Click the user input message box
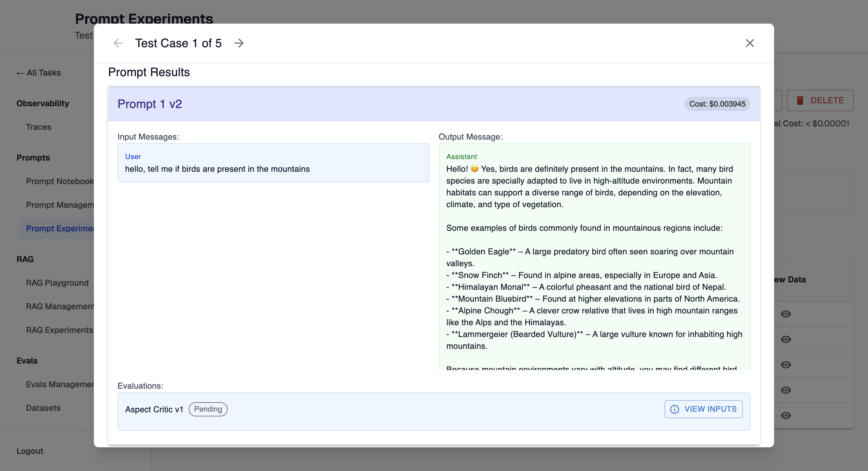The width and height of the screenshot is (868, 471). pyautogui.click(x=273, y=163)
